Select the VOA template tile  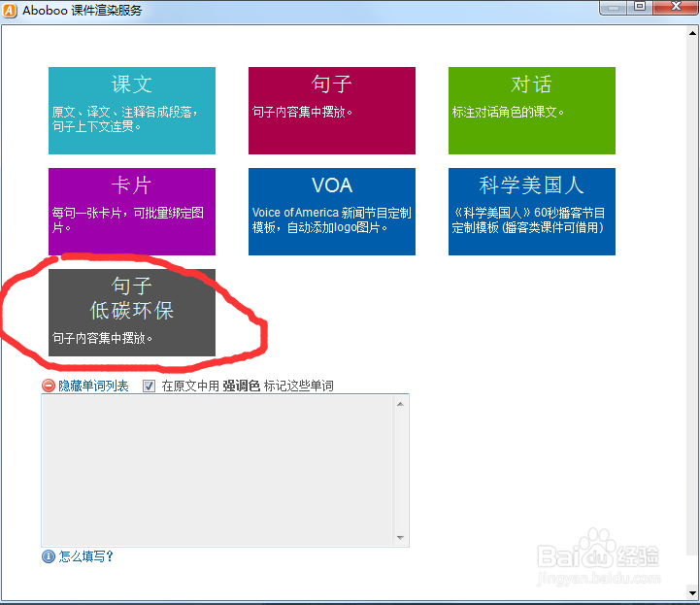pyautogui.click(x=332, y=212)
